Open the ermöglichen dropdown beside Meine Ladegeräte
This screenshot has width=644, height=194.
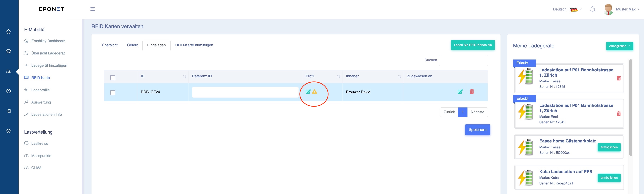coord(619,46)
